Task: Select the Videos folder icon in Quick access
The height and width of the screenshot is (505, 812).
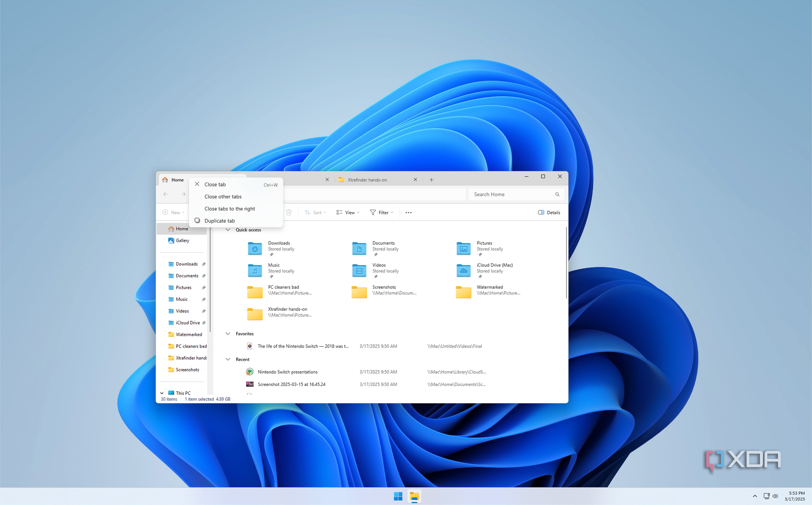Action: [359, 270]
